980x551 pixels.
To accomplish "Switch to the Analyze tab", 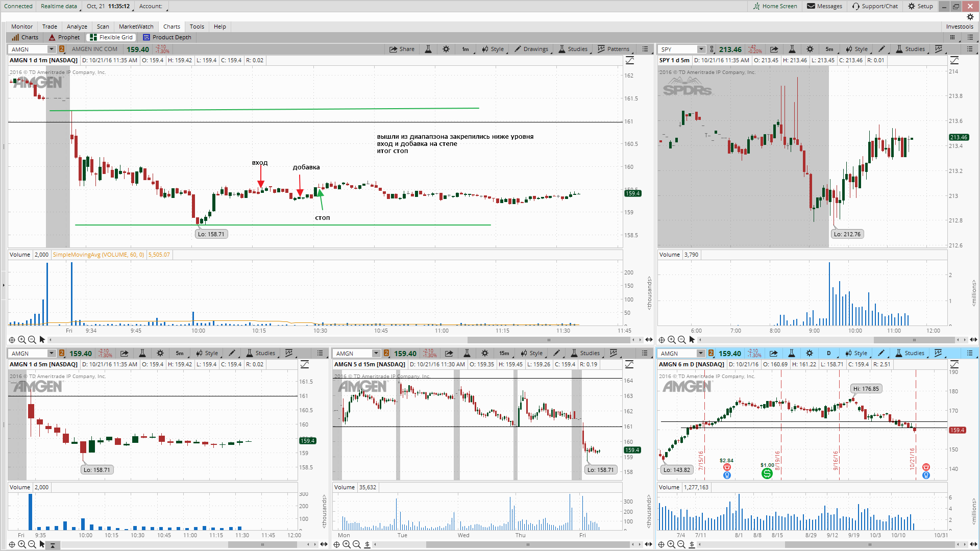I will pos(77,27).
